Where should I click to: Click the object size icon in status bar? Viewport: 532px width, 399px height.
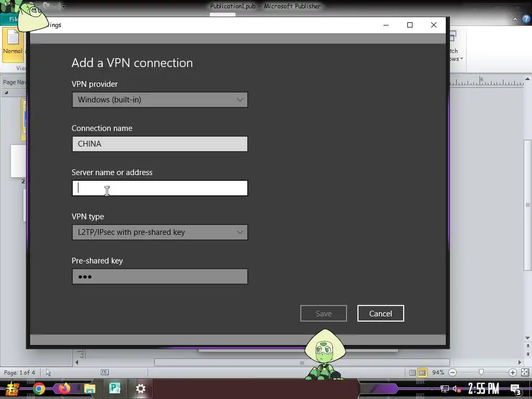[104, 372]
